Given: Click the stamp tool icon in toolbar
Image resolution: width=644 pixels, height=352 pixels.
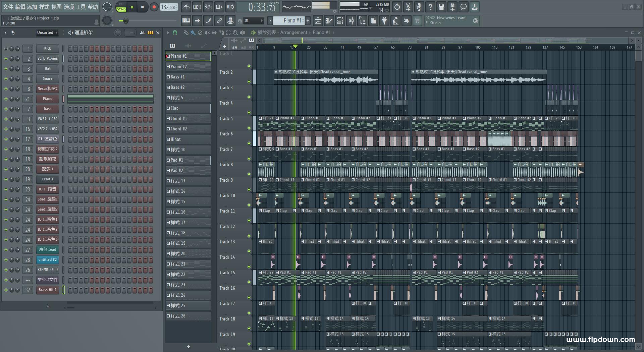Looking at the screenshot, I should (x=230, y=21).
